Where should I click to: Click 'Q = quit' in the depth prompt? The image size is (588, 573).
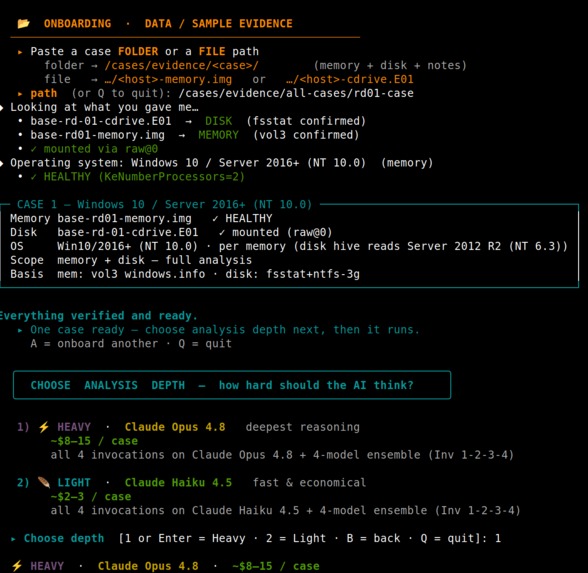447,538
